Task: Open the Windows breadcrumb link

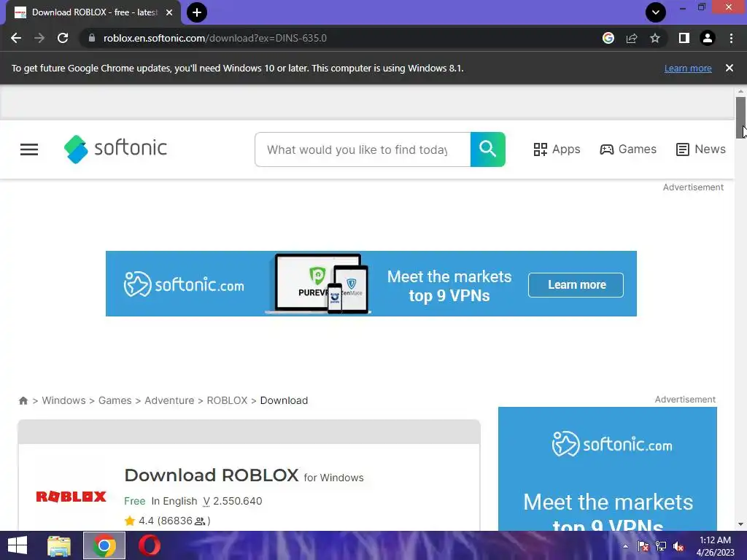Action: pyautogui.click(x=63, y=400)
